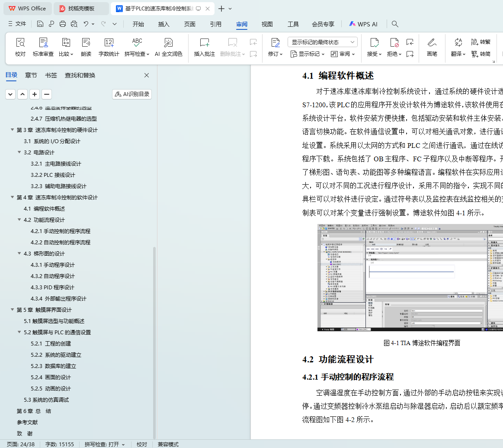Close the navigation pane with X
This screenshot has width=503, height=448.
(x=147, y=75)
